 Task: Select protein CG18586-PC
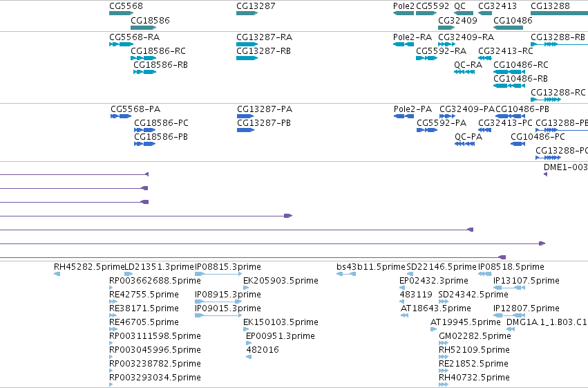pyautogui.click(x=161, y=123)
